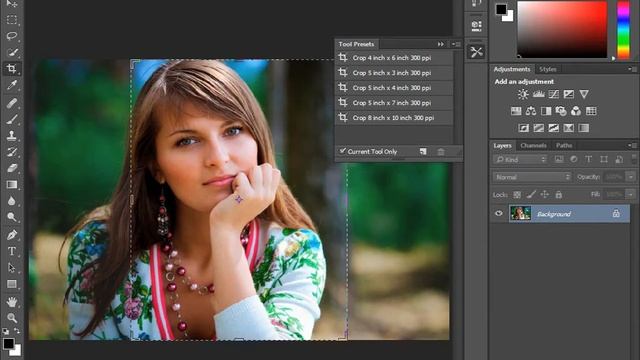The image size is (640, 360).
Task: Add a Photo Filter adjustment
Action: pos(561,111)
